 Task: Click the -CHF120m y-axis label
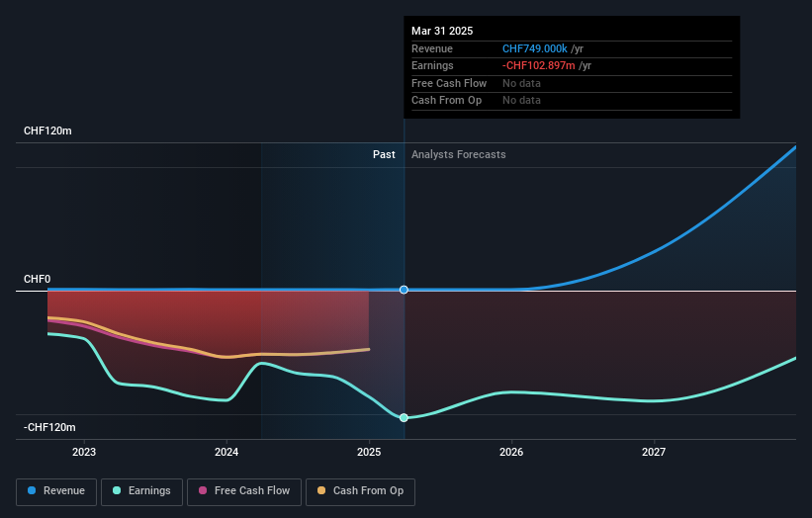pos(49,427)
